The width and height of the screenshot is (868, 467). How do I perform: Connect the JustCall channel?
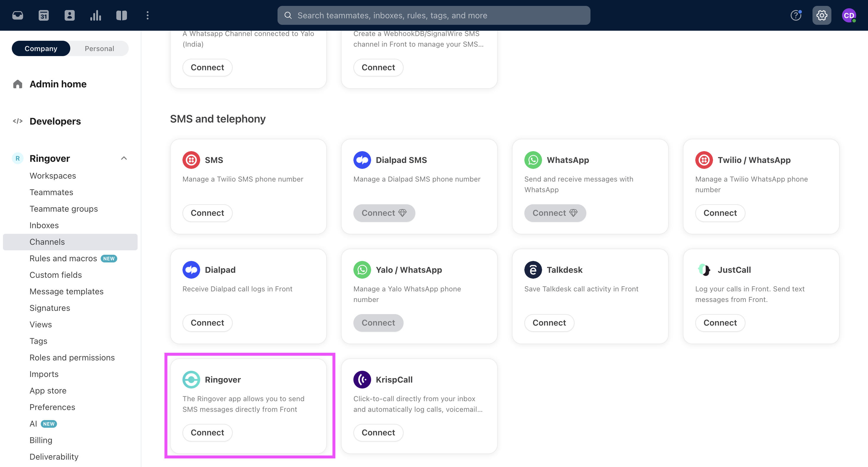[720, 323]
